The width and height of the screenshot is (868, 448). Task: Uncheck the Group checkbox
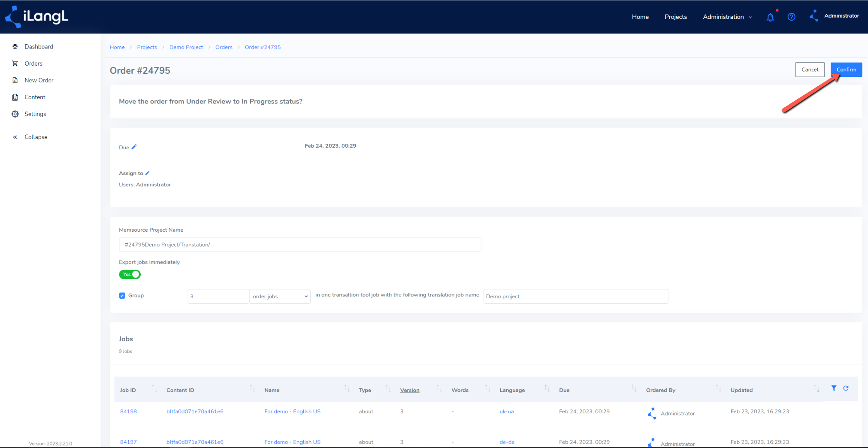(122, 296)
